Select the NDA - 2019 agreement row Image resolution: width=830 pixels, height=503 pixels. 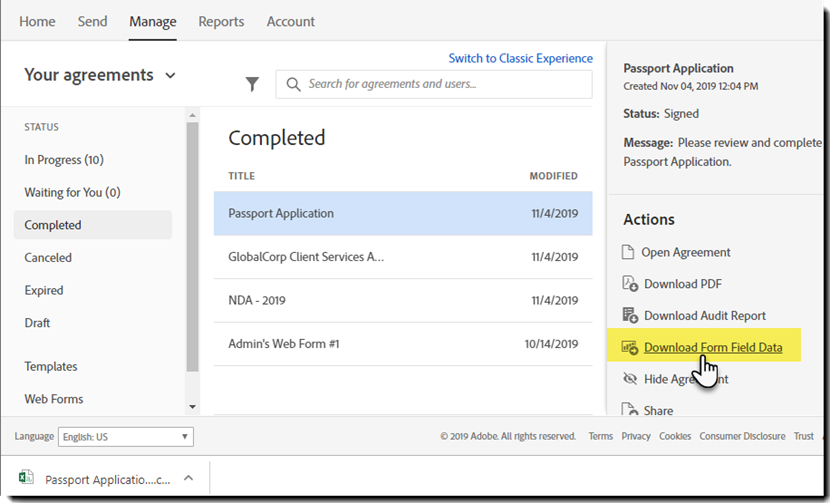click(402, 299)
